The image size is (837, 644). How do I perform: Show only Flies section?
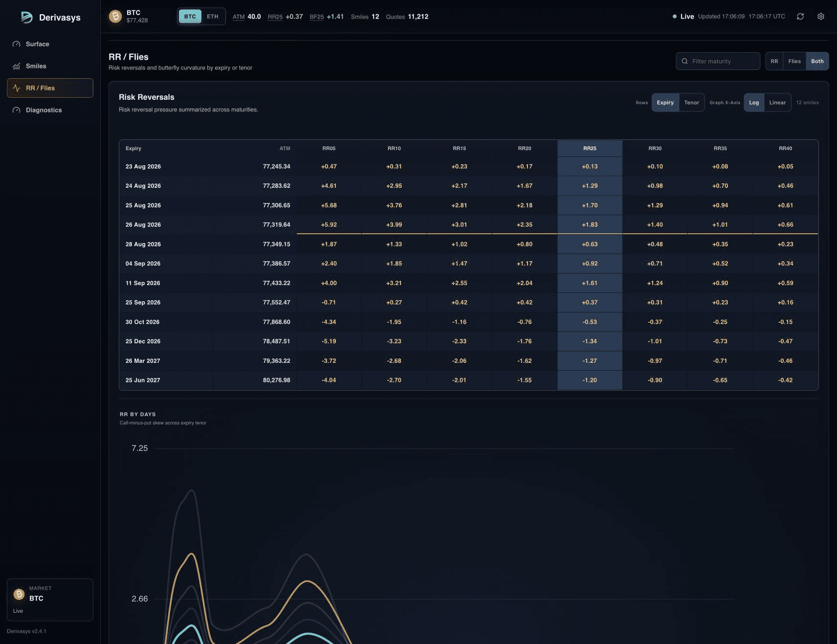click(x=794, y=61)
